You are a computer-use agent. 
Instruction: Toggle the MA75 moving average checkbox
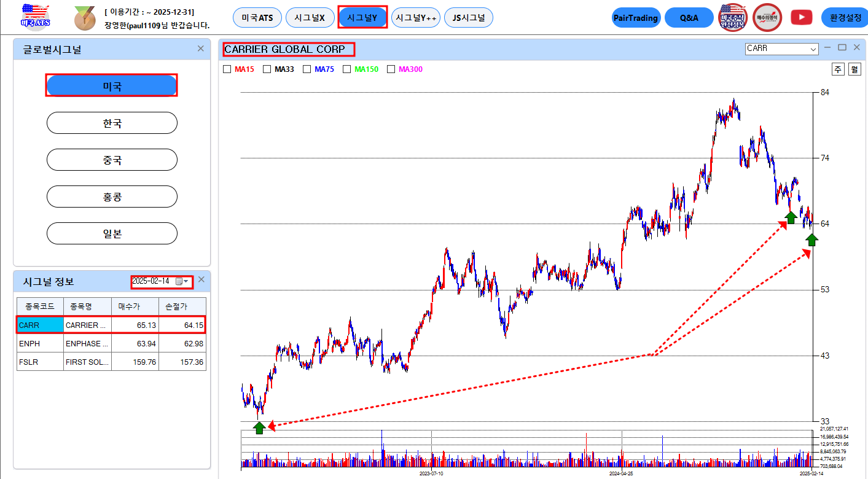click(307, 69)
